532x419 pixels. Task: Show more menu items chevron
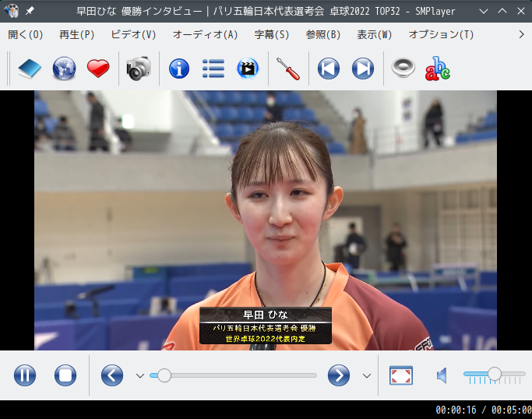pos(521,34)
